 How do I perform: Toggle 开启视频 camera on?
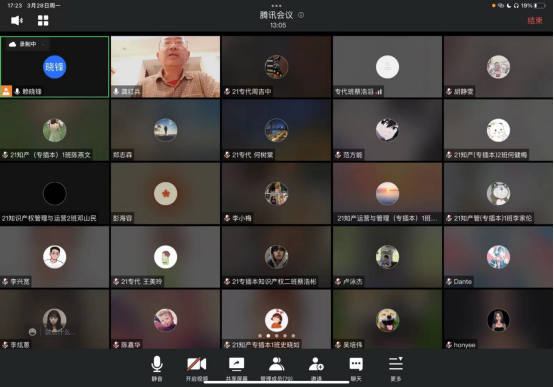(196, 369)
